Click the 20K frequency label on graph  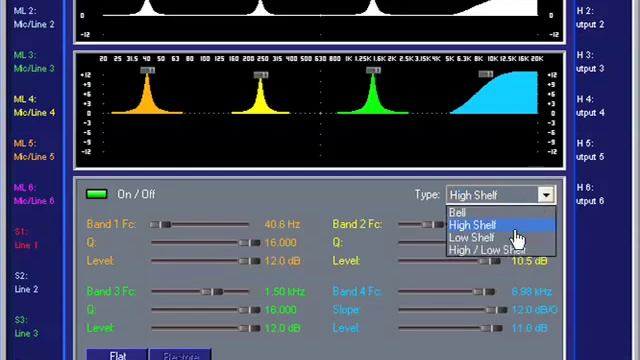tap(537, 59)
